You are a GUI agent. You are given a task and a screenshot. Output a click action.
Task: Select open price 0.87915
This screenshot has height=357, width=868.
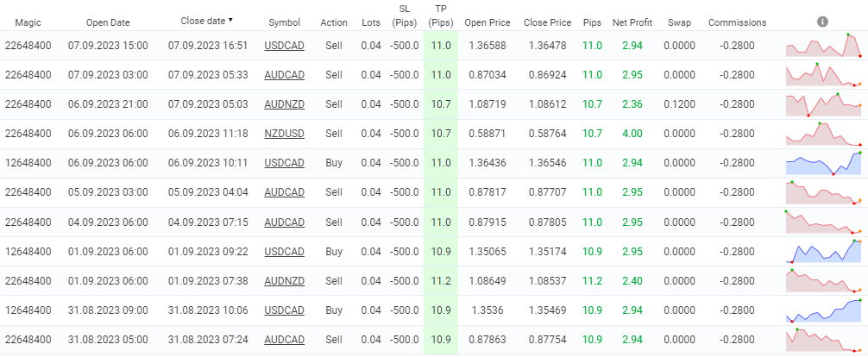point(487,222)
